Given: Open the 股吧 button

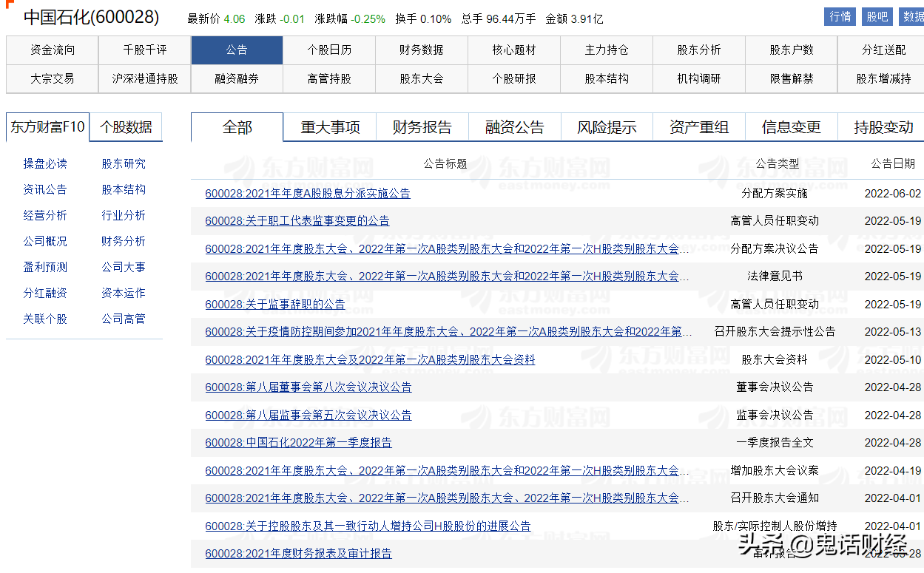Looking at the screenshot, I should [x=877, y=17].
